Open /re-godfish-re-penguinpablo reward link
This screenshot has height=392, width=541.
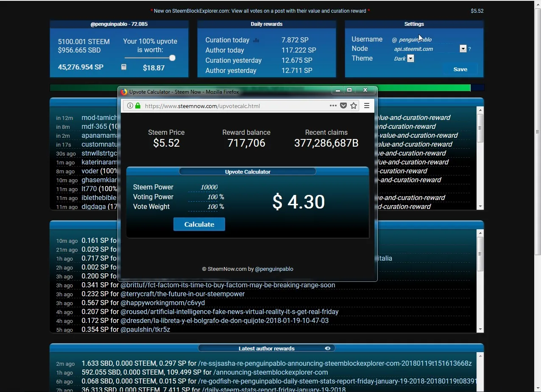click(x=337, y=381)
